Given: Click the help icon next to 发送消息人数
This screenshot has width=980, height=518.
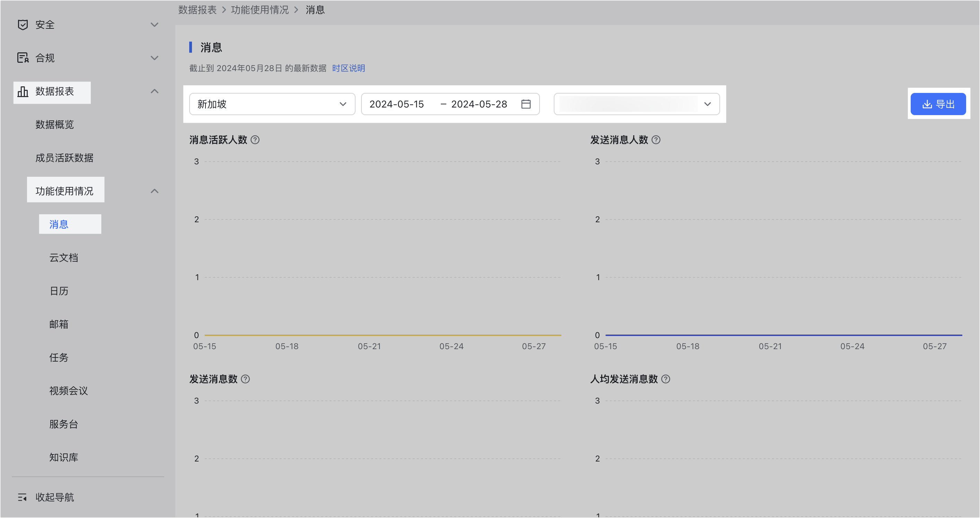Looking at the screenshot, I should click(x=656, y=140).
